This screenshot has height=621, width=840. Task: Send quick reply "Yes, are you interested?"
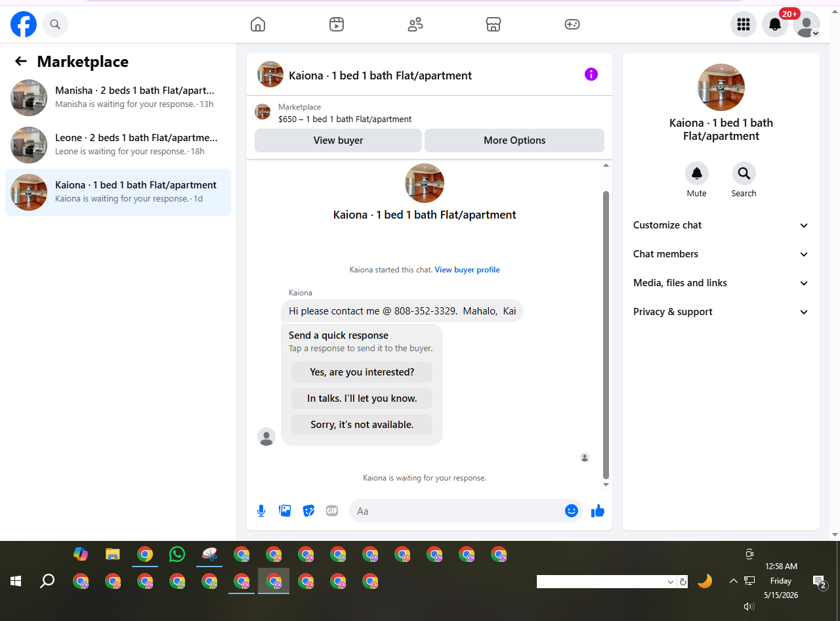coord(362,372)
